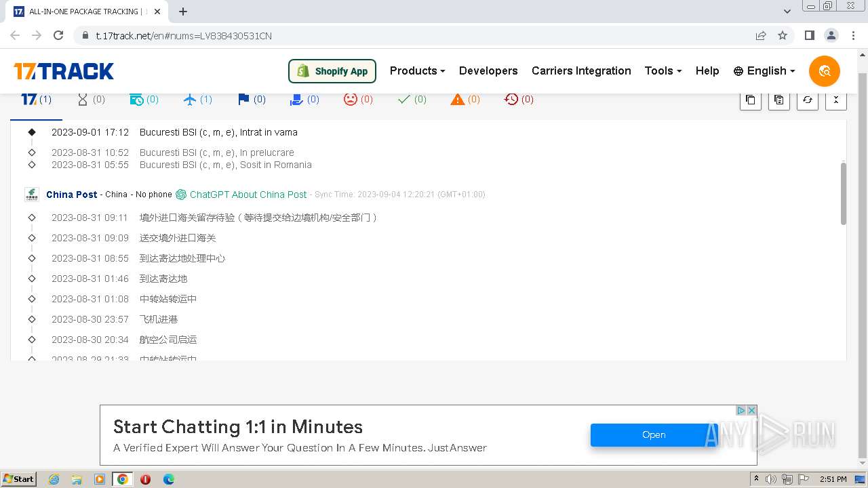
Task: Expand the English language selector
Action: (764, 70)
